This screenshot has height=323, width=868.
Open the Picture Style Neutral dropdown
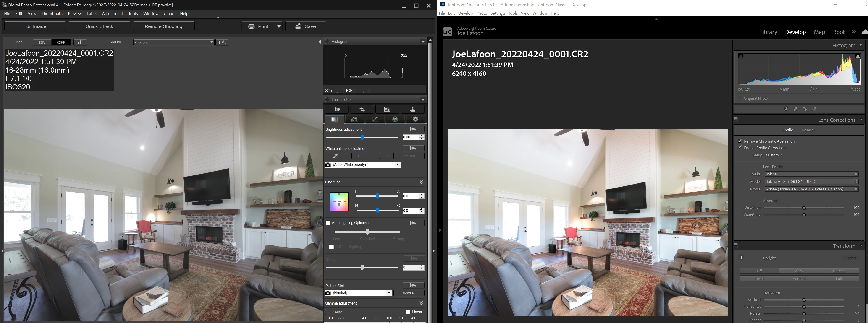(x=389, y=293)
